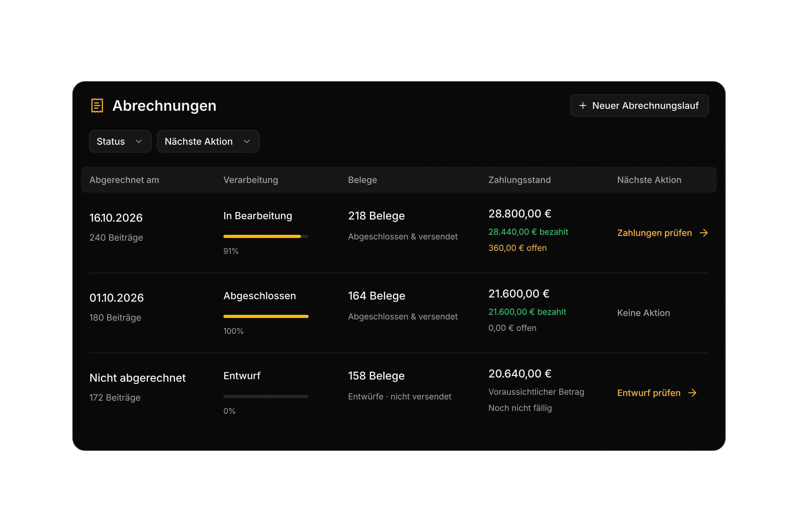Click Voraussichtlicher Betrag text
Screen dimensions: 798x532
[x=536, y=392]
